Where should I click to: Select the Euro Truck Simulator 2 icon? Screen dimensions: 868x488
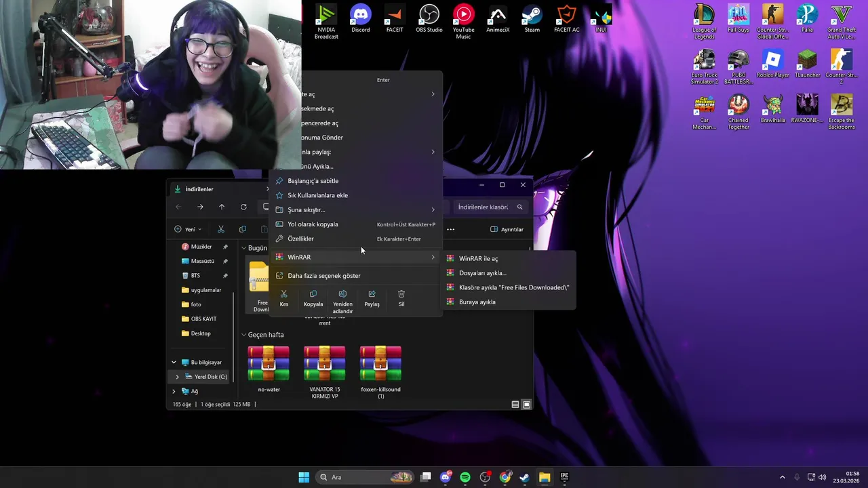[x=705, y=67]
